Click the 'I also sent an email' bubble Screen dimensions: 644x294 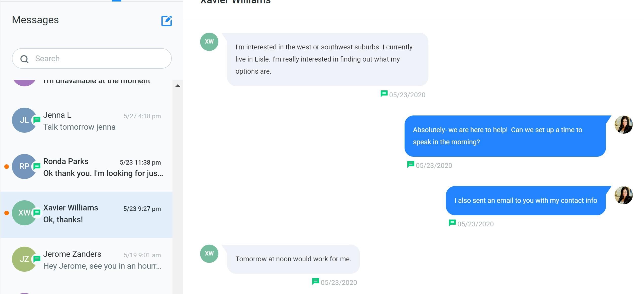[x=526, y=201]
